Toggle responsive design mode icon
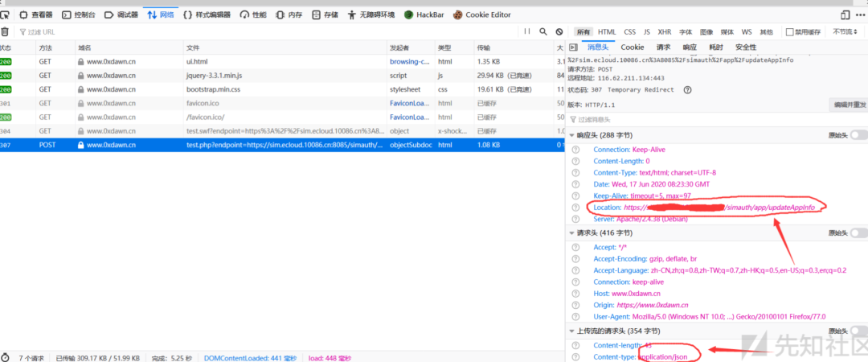 click(x=845, y=15)
